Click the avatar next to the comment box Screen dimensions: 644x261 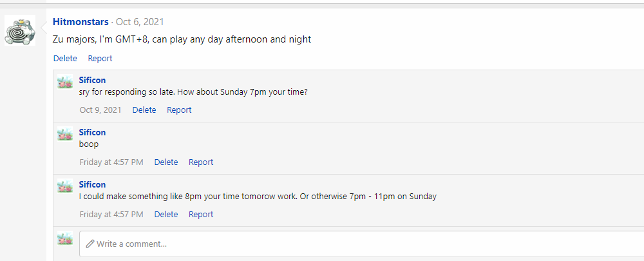pos(64,239)
